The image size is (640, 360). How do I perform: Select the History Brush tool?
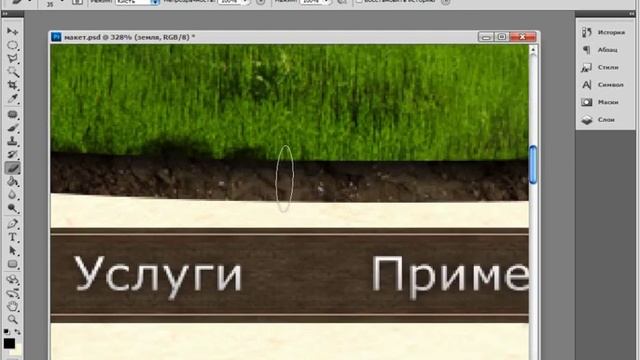click(12, 155)
